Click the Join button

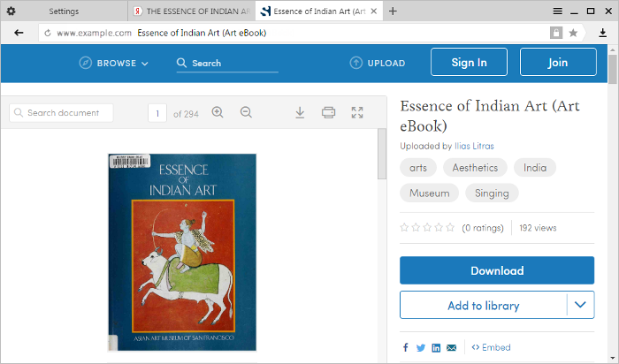[x=558, y=62]
